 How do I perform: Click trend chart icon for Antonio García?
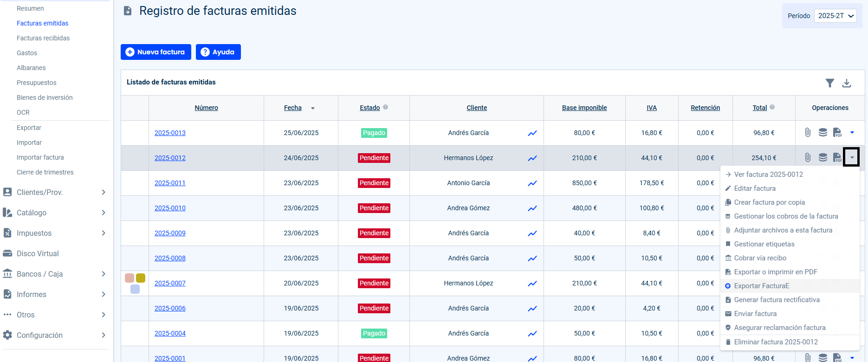[532, 183]
